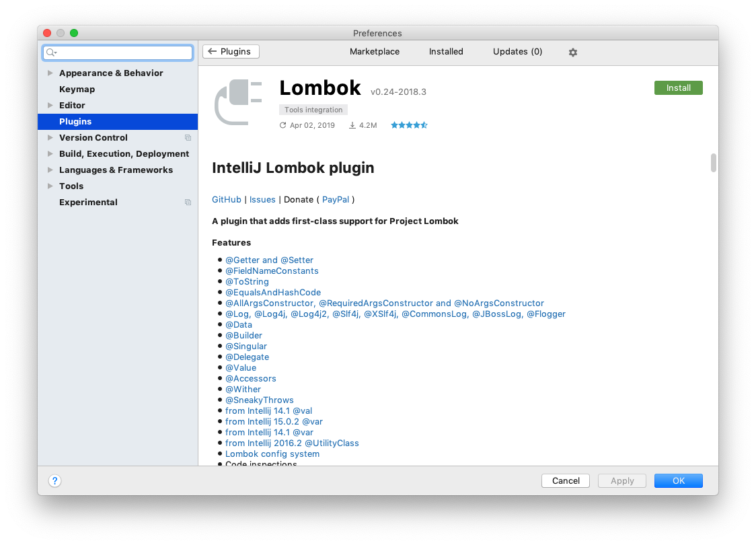Open the @Getter and @Setter link
The width and height of the screenshot is (756, 545).
tap(270, 260)
